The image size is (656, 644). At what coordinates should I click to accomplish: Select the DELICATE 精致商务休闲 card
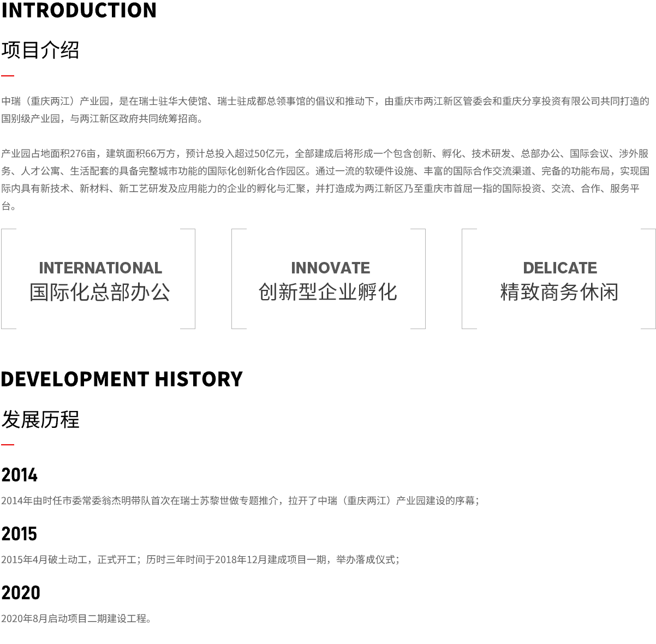(x=559, y=279)
